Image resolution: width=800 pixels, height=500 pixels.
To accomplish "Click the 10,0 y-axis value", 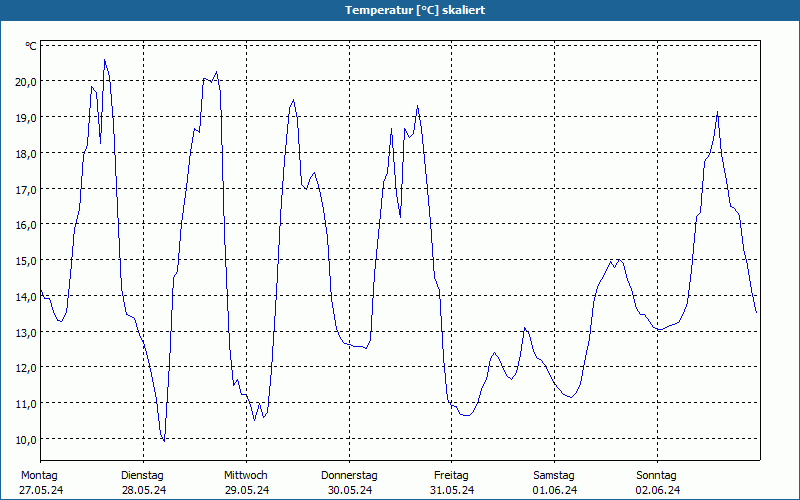I will [26, 439].
